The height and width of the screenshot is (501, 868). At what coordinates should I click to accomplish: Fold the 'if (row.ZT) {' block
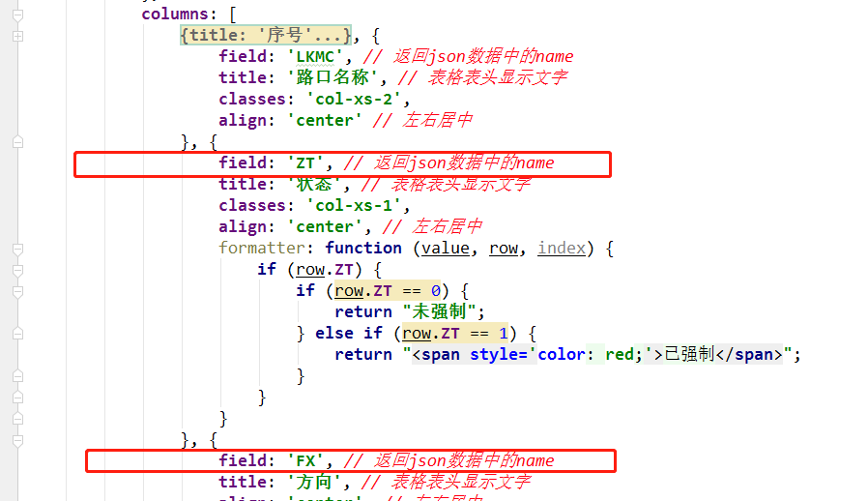click(x=17, y=270)
